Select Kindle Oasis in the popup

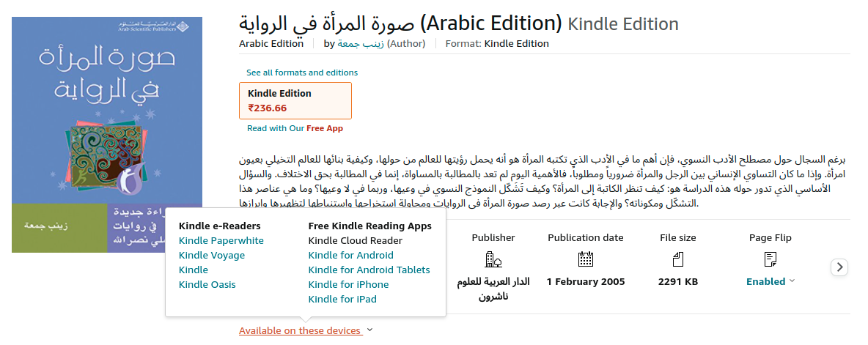tap(207, 285)
